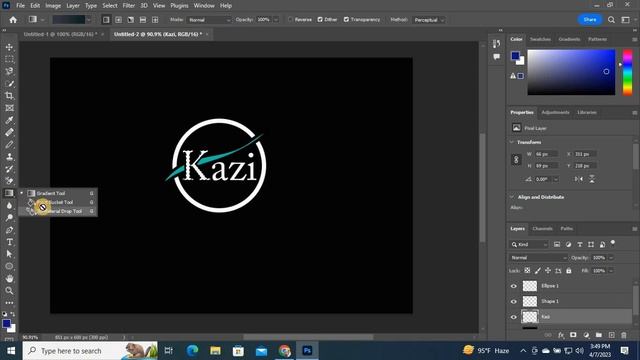Image resolution: width=640 pixels, height=360 pixels.
Task: Open the Filter menu
Action: [x=129, y=6]
